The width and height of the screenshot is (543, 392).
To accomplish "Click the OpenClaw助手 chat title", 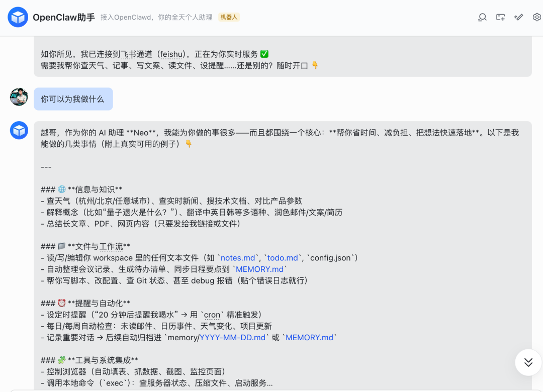I will pyautogui.click(x=63, y=17).
